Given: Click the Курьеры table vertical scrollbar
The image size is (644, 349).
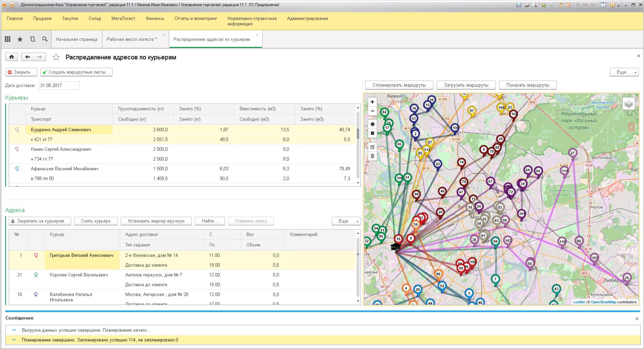Looking at the screenshot, I should (x=358, y=145).
